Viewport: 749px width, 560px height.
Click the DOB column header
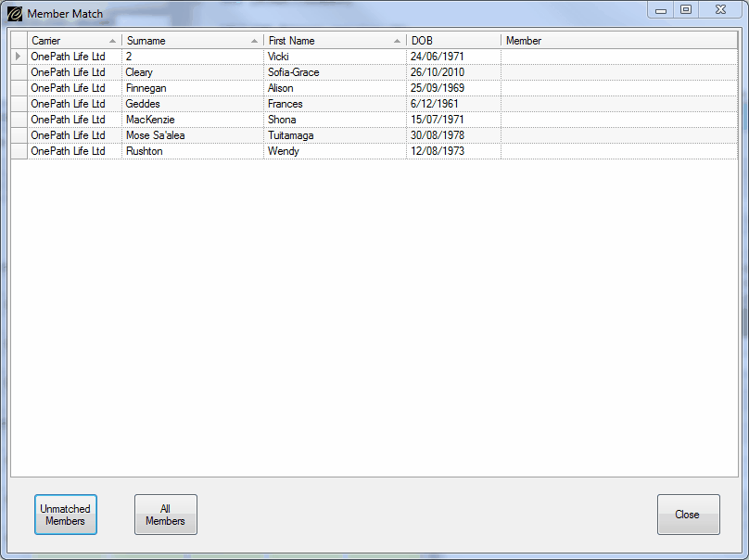point(454,41)
